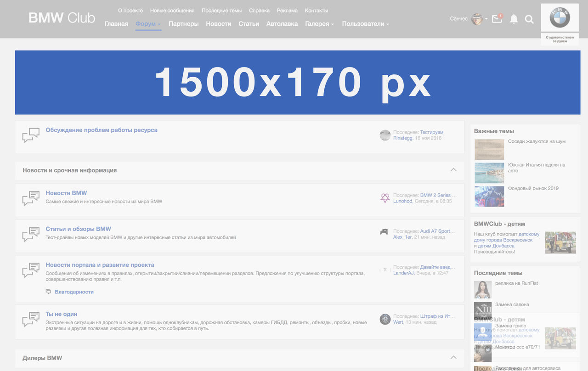Open Обсуждение проблем работы ресурса forum

pos(102,130)
